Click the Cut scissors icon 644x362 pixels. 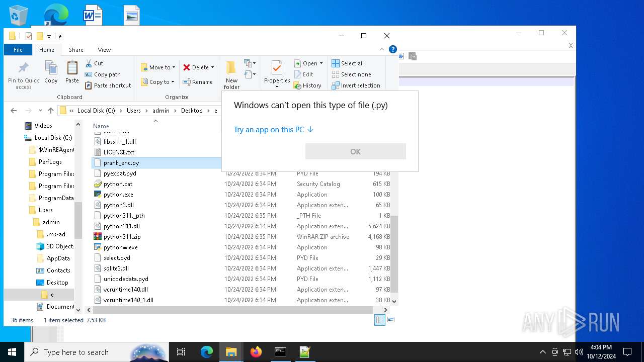pos(89,63)
